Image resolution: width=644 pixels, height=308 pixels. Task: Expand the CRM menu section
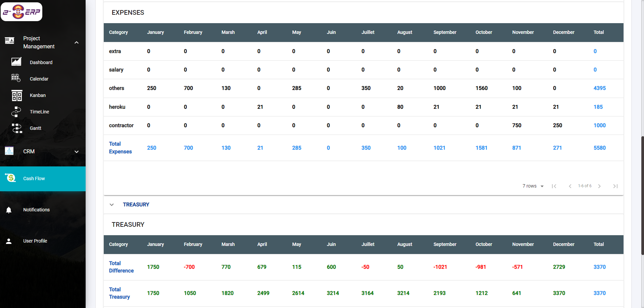click(77, 151)
